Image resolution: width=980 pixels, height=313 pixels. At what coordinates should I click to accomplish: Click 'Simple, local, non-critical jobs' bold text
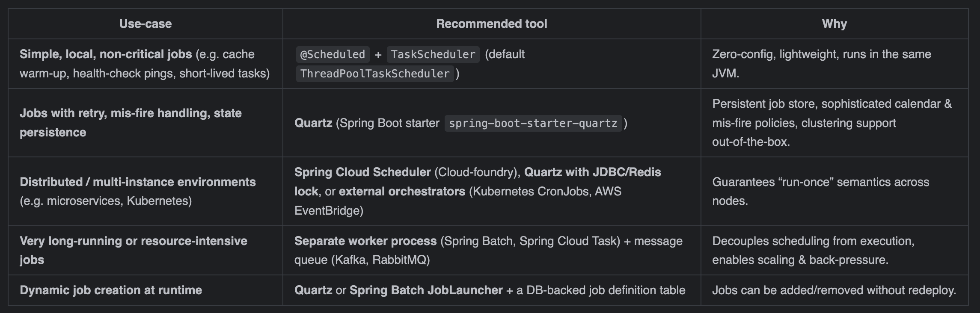106,54
